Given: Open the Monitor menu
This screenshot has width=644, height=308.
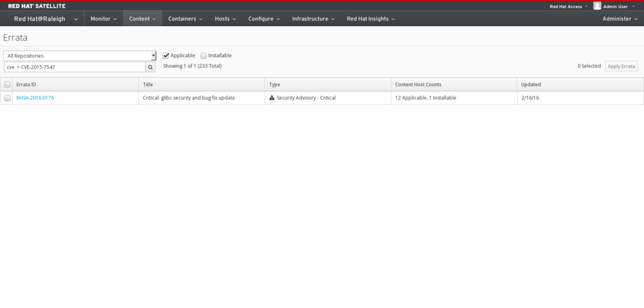Looking at the screenshot, I should click(103, 19).
